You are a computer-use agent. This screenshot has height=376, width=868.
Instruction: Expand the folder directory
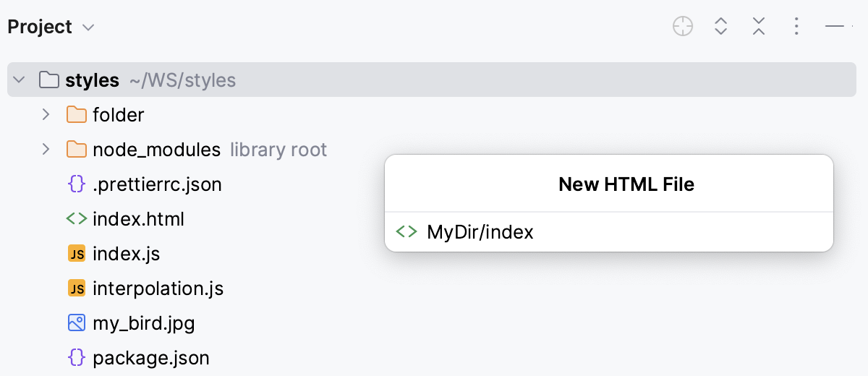tap(46, 114)
